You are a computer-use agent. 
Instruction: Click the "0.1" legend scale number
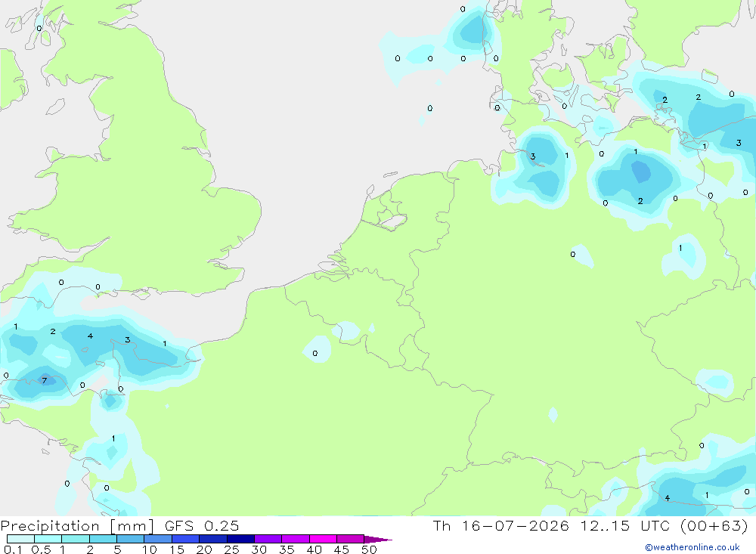coord(13,549)
